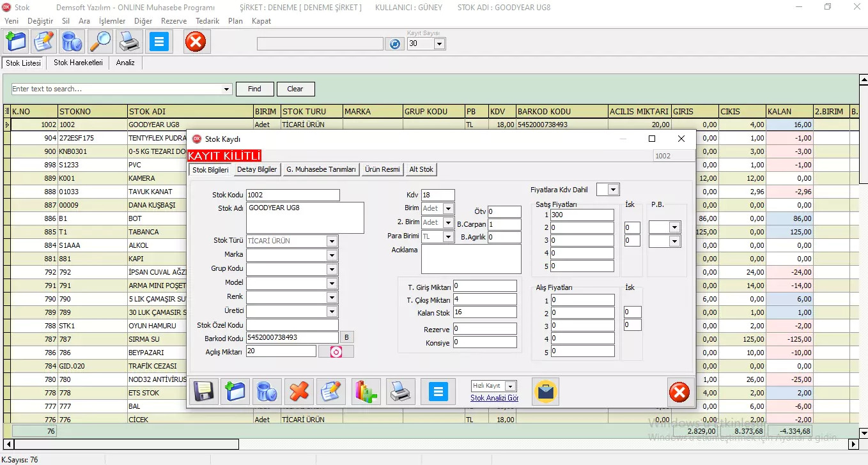The height and width of the screenshot is (465, 868).
Task: Click the trash delete icon in Stok Kaydı toolbar
Action: click(x=266, y=392)
